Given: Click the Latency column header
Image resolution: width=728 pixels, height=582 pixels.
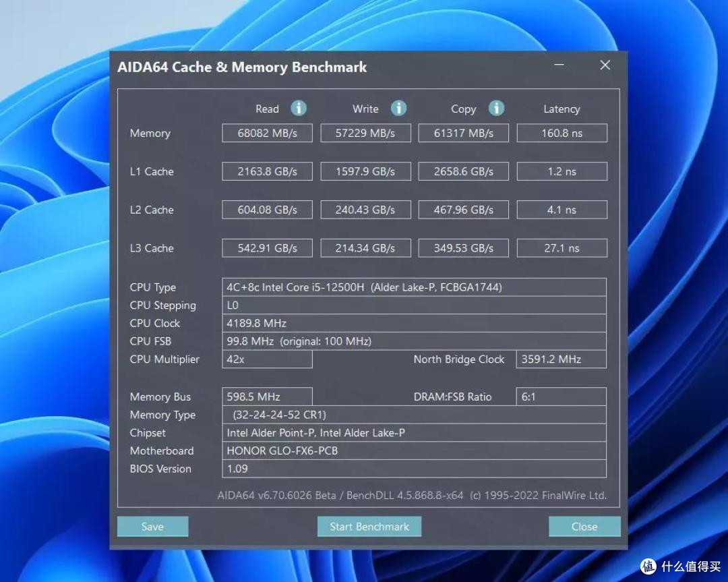Looking at the screenshot, I should 562,109.
